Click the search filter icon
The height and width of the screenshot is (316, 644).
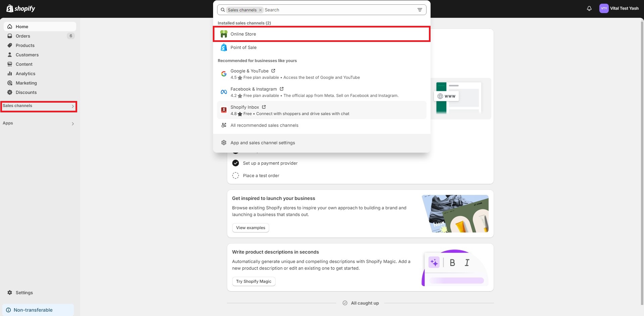tap(419, 10)
